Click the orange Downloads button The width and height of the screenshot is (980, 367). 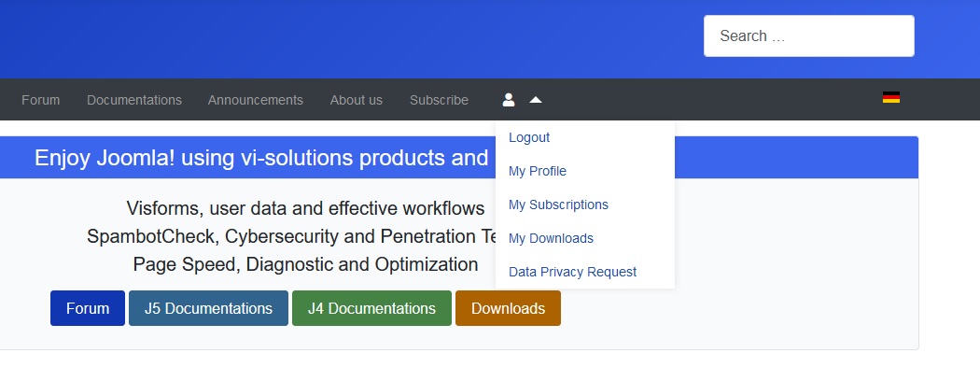(x=508, y=308)
